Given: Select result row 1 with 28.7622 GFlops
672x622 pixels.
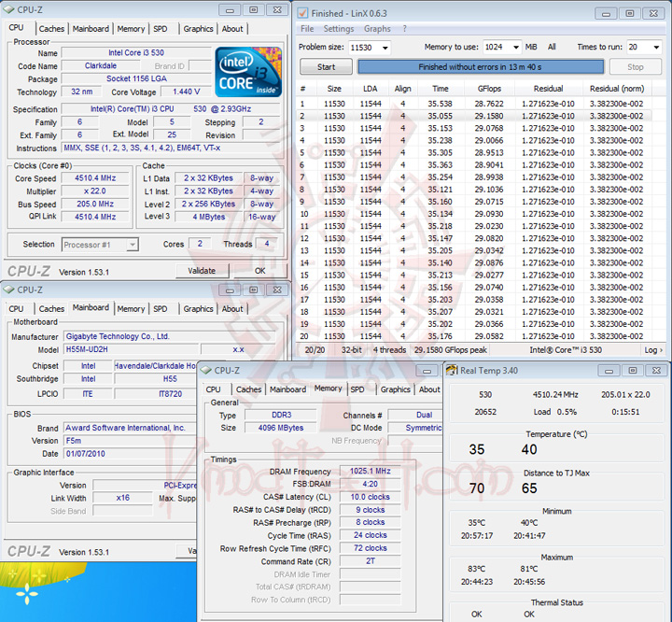Looking at the screenshot, I should coord(474,104).
